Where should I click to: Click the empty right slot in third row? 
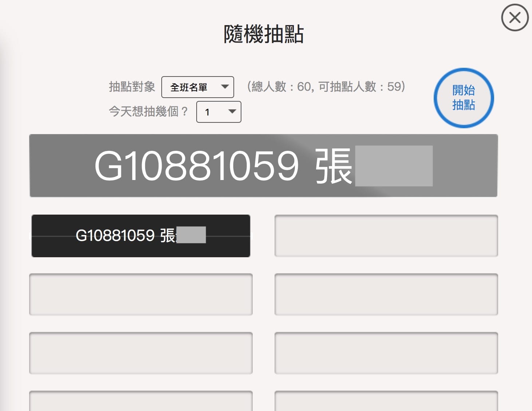386,353
